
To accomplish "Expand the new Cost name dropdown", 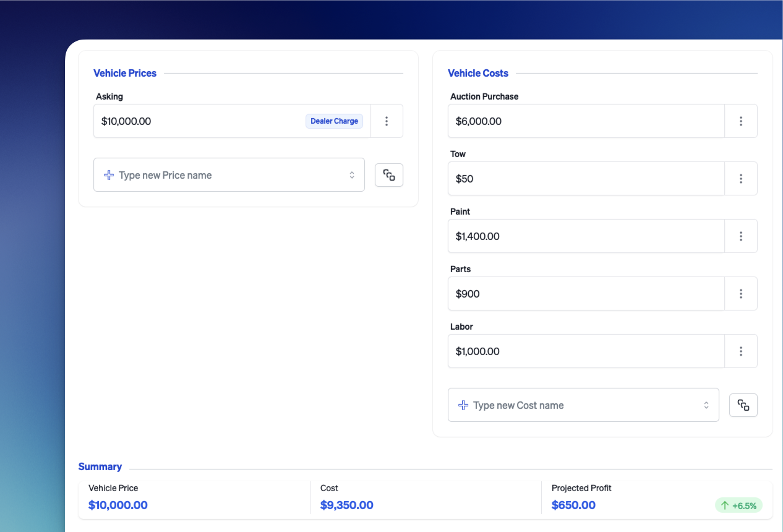I will pyautogui.click(x=706, y=405).
